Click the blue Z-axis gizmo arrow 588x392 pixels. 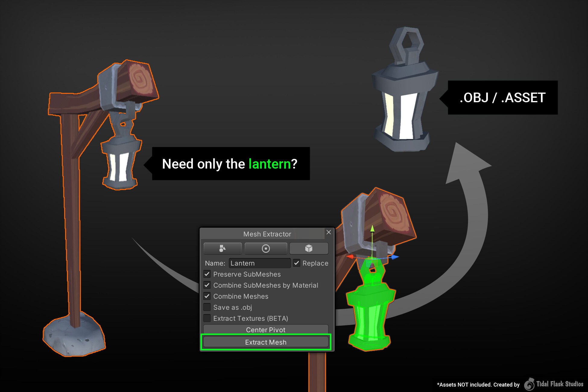pyautogui.click(x=394, y=258)
